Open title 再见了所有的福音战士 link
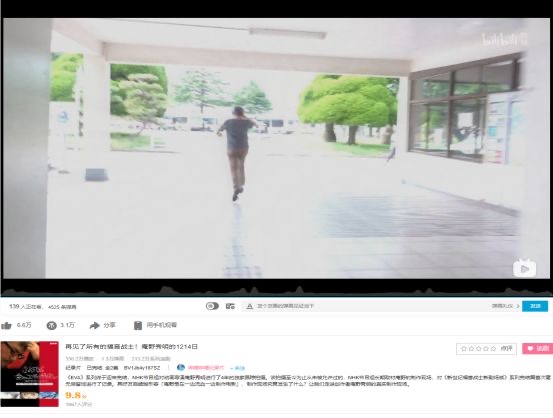The image size is (553, 418). click(x=132, y=347)
